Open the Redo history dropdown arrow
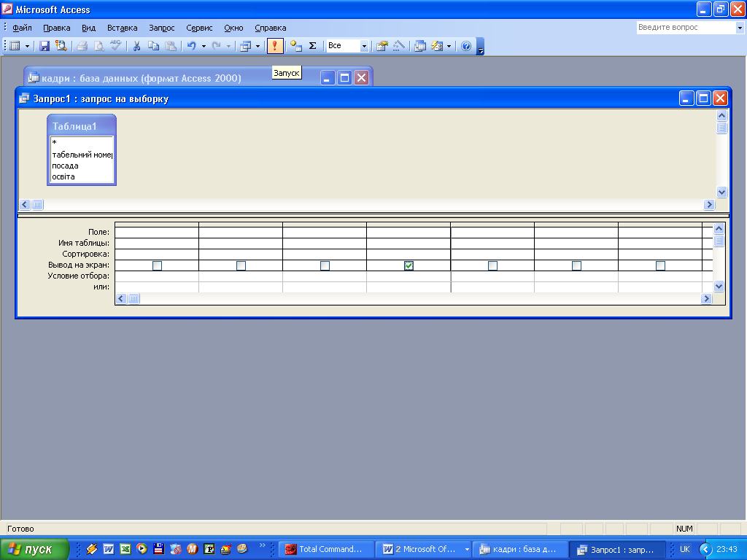The width and height of the screenshot is (747, 560). pyautogui.click(x=228, y=46)
